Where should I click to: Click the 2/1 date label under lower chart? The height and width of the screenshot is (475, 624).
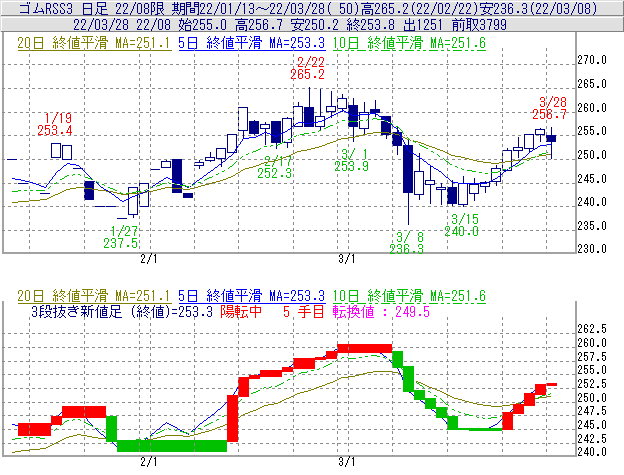tap(148, 462)
